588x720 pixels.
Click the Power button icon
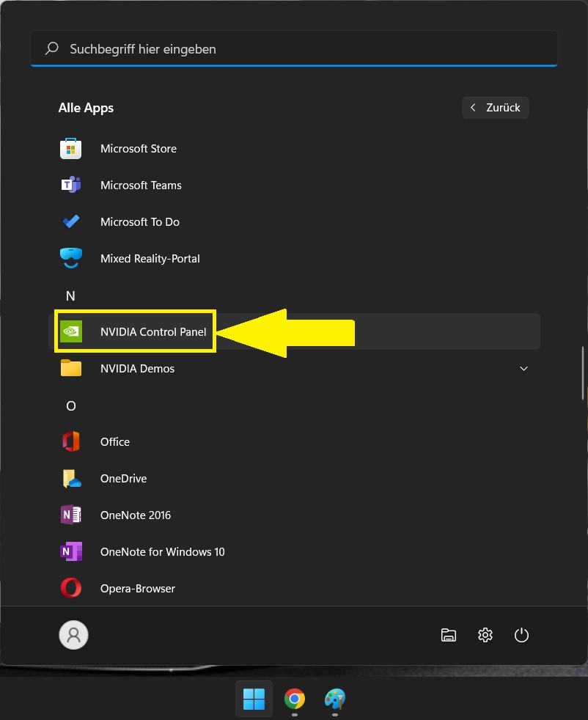[x=521, y=635]
